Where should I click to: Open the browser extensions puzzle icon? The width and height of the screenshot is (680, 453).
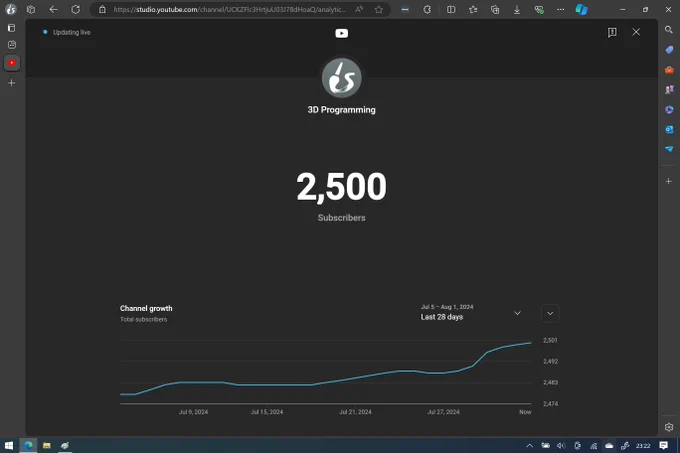click(427, 9)
